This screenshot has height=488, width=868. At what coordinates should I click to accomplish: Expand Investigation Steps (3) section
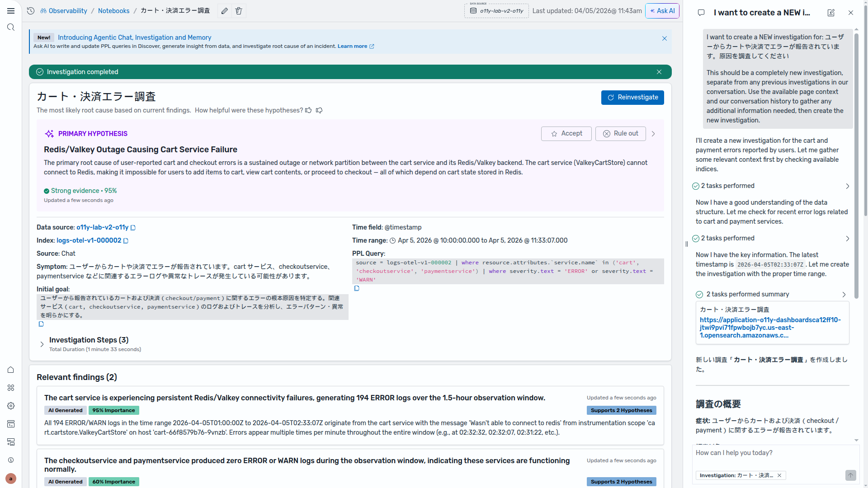42,344
